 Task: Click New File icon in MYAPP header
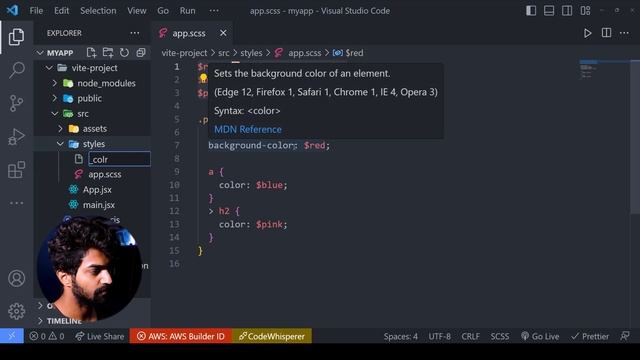click(x=91, y=53)
